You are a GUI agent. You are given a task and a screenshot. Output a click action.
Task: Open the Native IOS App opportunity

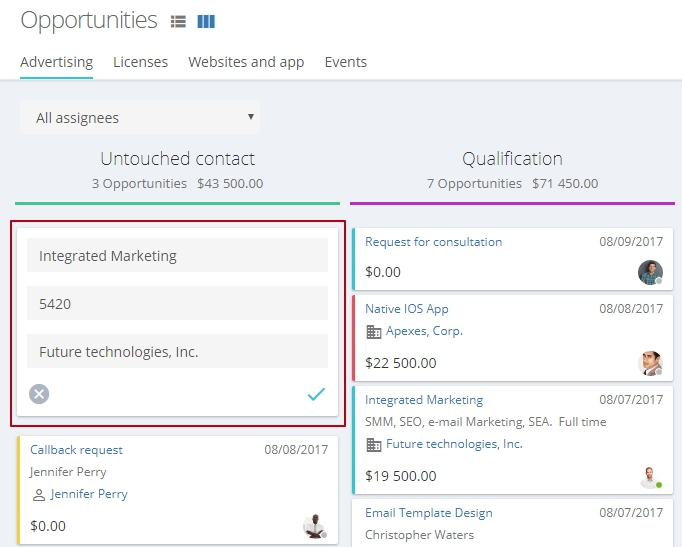[407, 309]
